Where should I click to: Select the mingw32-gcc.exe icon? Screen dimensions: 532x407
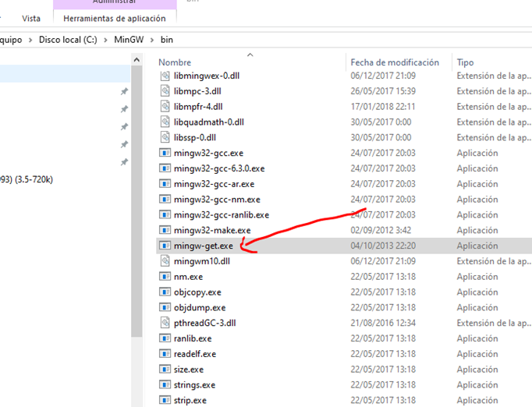(x=165, y=153)
